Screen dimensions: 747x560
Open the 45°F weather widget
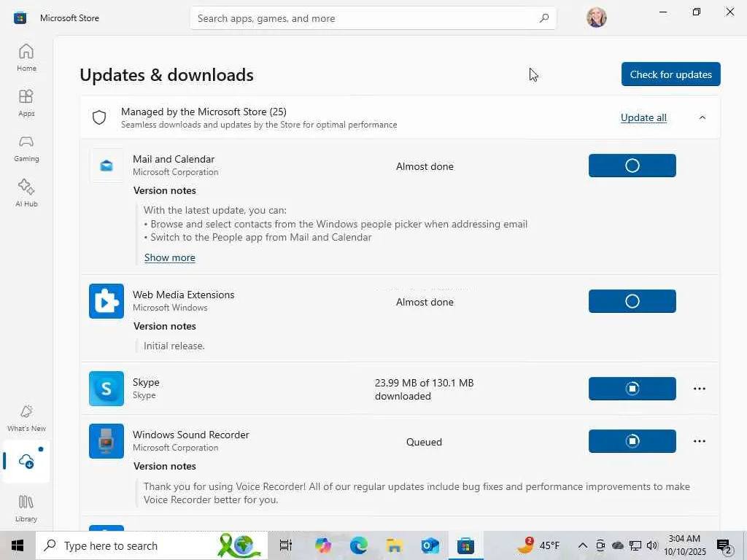coord(538,545)
